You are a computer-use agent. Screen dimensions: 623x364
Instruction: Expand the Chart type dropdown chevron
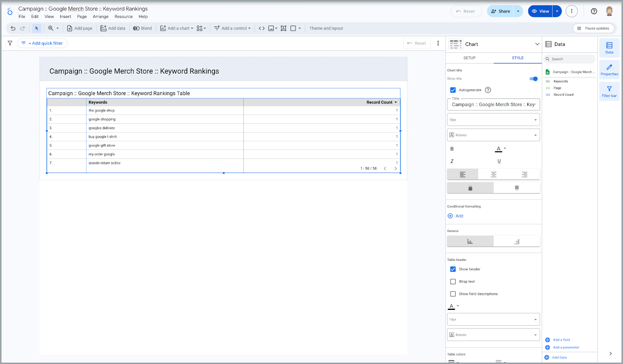tap(537, 44)
